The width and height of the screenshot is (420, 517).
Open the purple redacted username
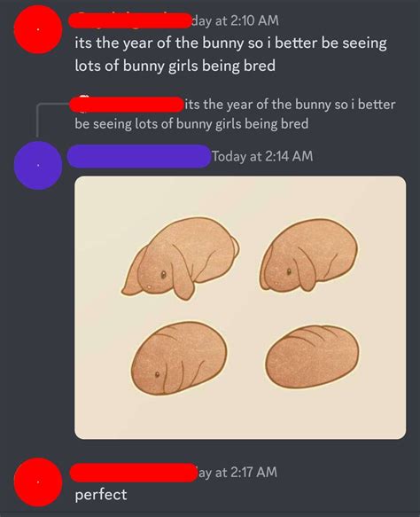[x=139, y=156]
